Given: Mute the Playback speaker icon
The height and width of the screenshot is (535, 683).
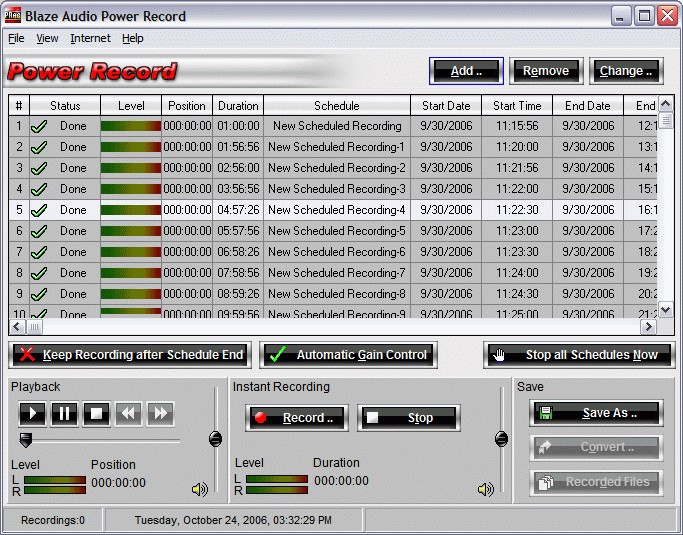Looking at the screenshot, I should tap(199, 489).
